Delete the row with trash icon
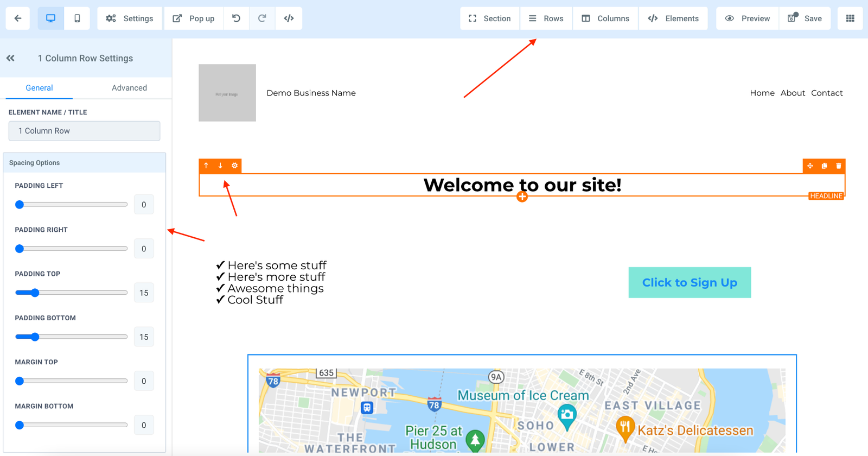This screenshot has width=868, height=456. [838, 166]
